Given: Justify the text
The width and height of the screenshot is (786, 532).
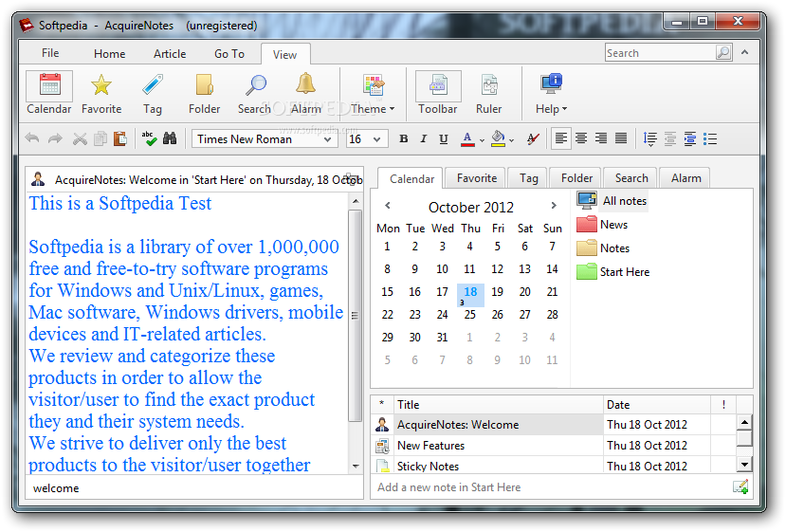Looking at the screenshot, I should 621,138.
